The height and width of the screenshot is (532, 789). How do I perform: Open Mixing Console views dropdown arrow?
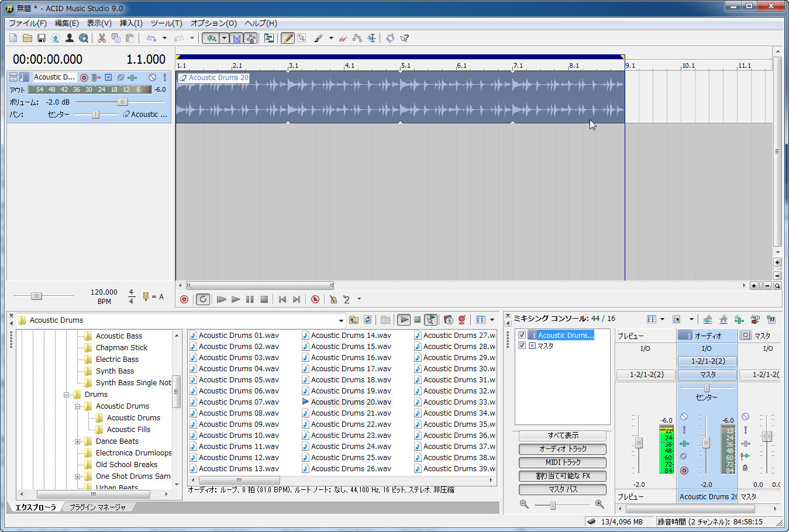pos(662,319)
